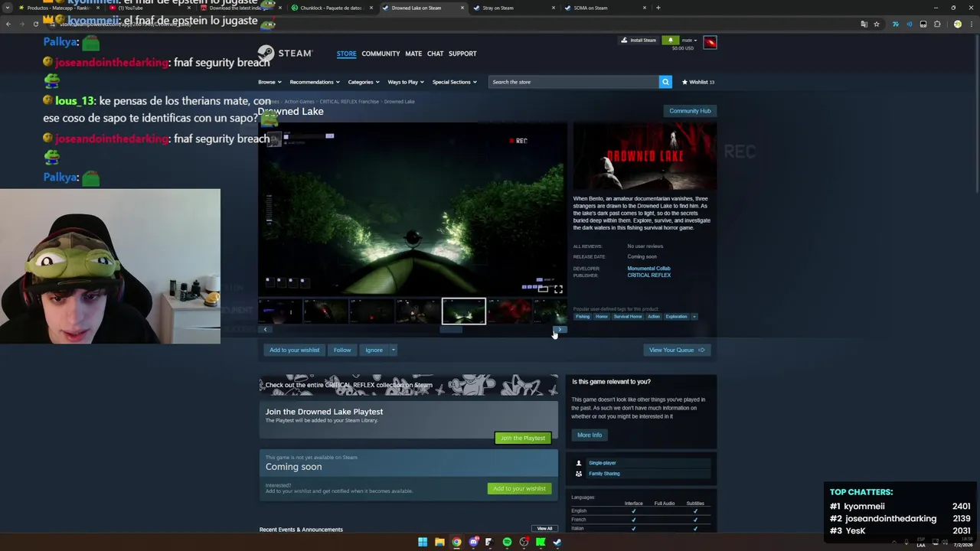This screenshot has width=980, height=551.
Task: Expand the Browse dropdown
Action: tap(269, 82)
